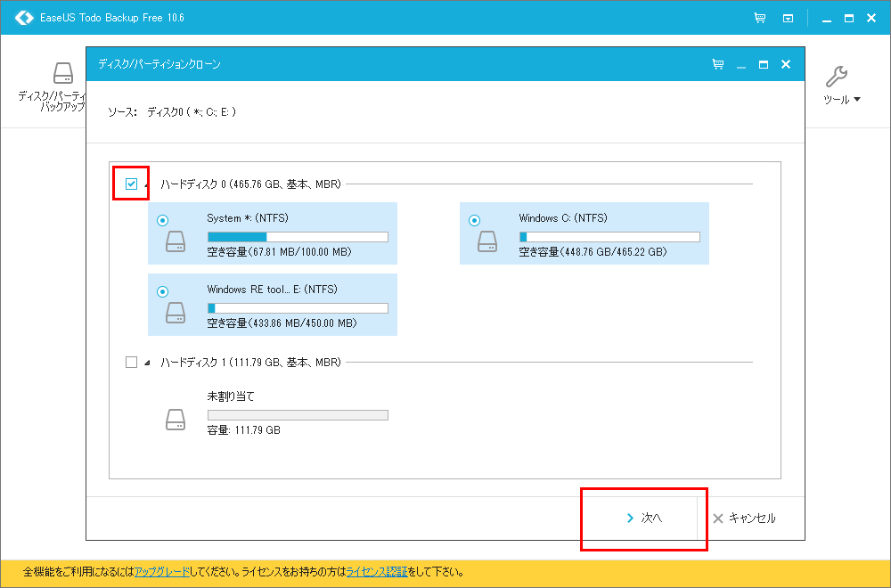Click the Windows RE tools usage bar
The width and height of the screenshot is (891, 588).
pyautogui.click(x=298, y=308)
